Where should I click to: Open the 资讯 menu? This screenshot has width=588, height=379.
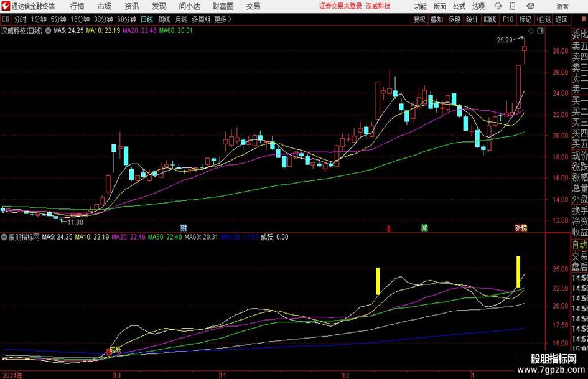point(132,6)
